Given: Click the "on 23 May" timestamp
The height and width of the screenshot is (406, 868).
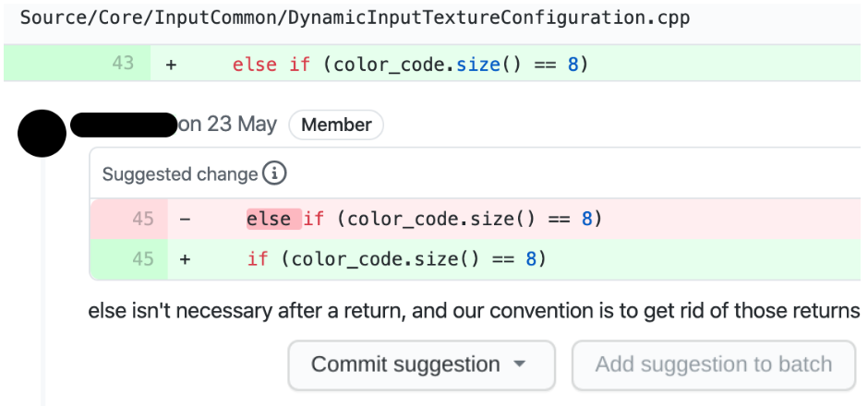Looking at the screenshot, I should 228,125.
